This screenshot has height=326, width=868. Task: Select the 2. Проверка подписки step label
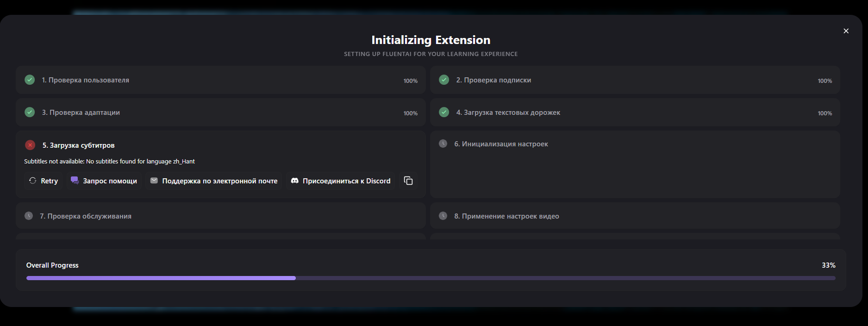click(x=493, y=80)
